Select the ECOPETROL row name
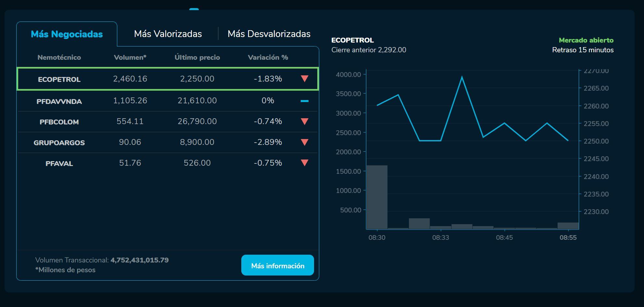This screenshot has height=307, width=644. 59,79
